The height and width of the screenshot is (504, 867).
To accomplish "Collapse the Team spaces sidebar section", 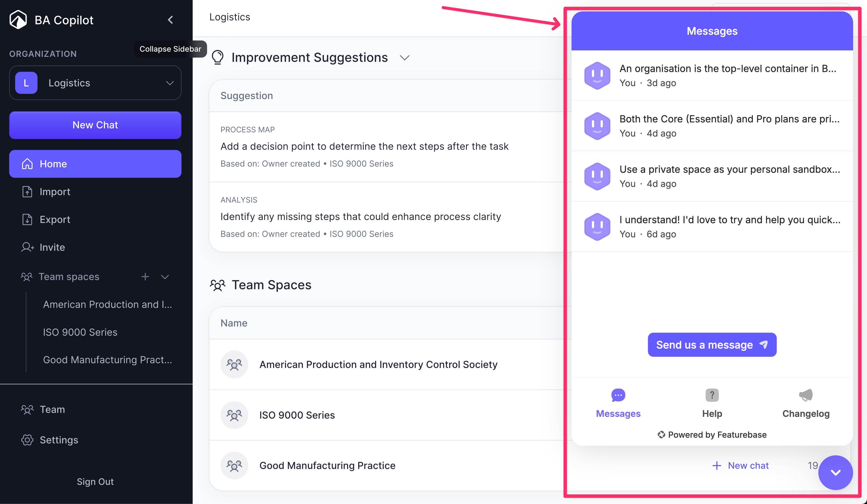I will point(165,277).
